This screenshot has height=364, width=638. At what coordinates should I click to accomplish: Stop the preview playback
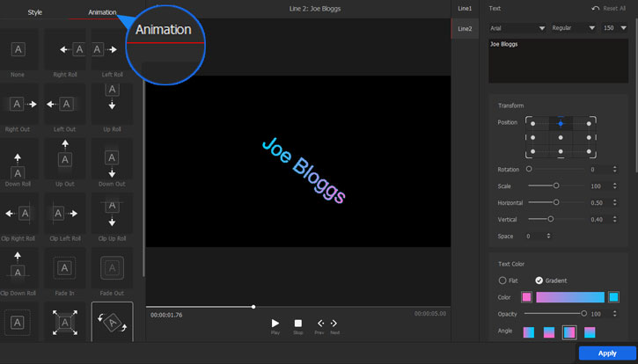point(298,324)
